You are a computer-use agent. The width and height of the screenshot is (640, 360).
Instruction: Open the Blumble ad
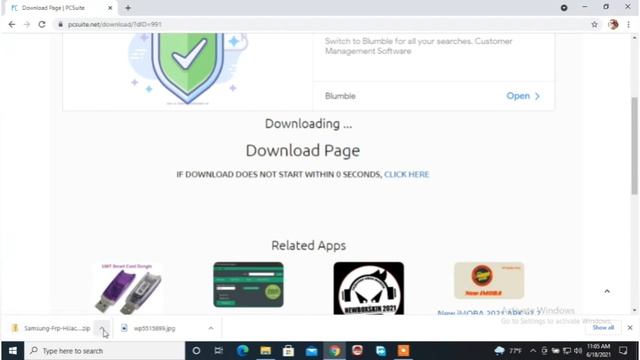pos(523,96)
